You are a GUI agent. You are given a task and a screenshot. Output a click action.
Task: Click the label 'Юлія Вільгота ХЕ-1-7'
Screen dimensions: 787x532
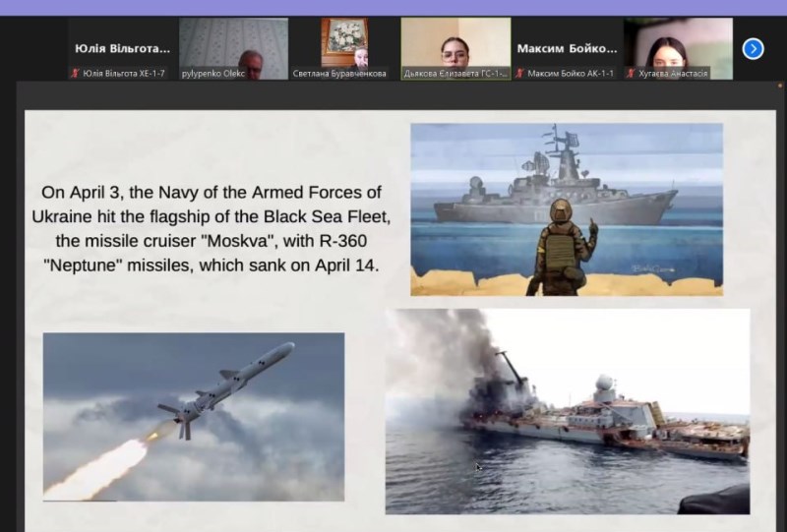[x=124, y=74]
